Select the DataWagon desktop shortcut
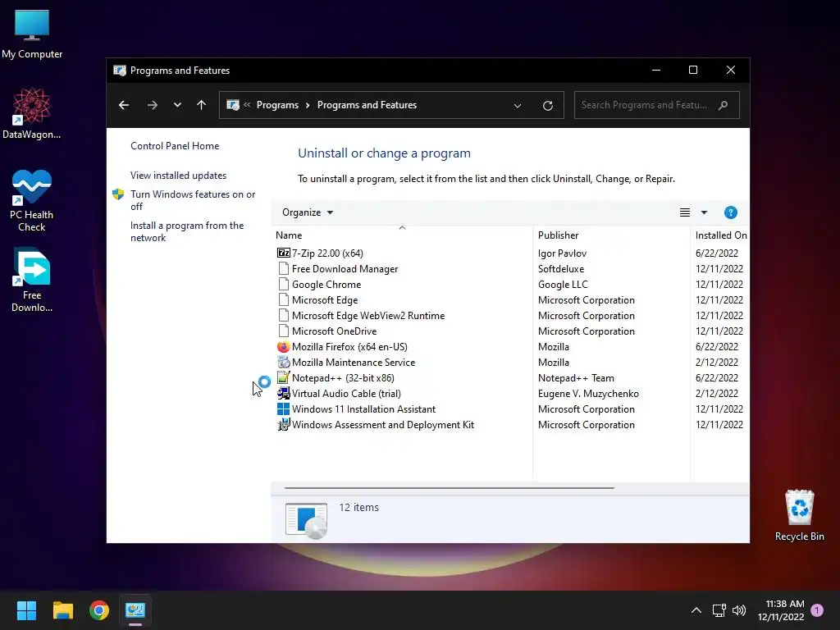This screenshot has height=630, width=840. [32, 114]
